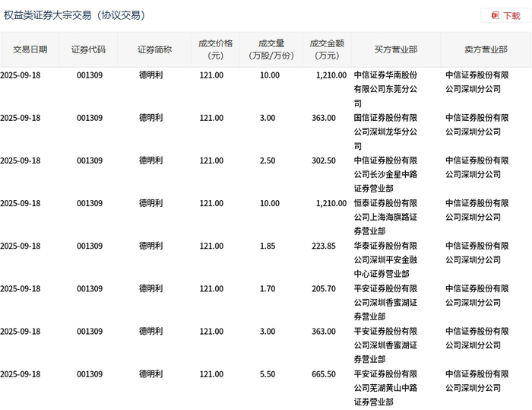Click the 成交金额 (万元) column header

coord(327,49)
